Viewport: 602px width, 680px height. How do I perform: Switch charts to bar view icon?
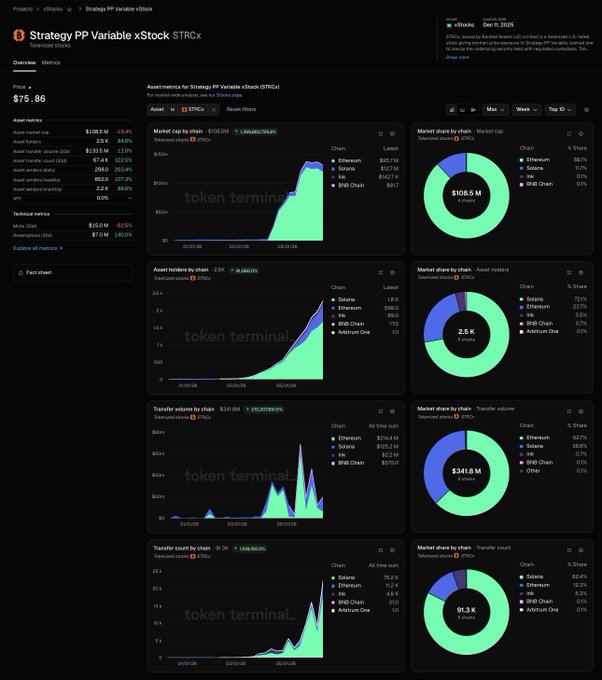[473, 110]
